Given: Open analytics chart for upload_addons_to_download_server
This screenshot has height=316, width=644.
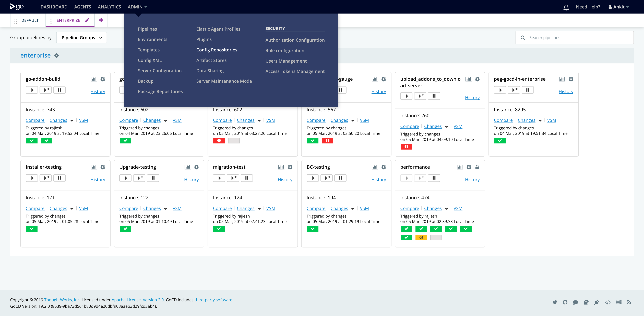Looking at the screenshot, I should 468,79.
